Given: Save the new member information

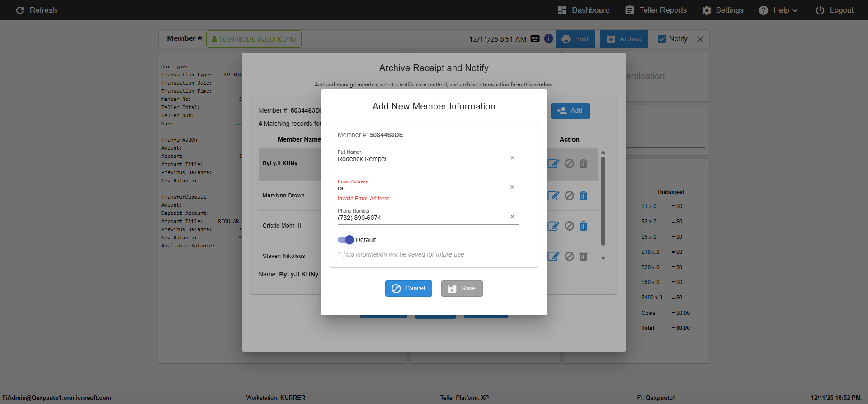Looking at the screenshot, I should coord(462,289).
